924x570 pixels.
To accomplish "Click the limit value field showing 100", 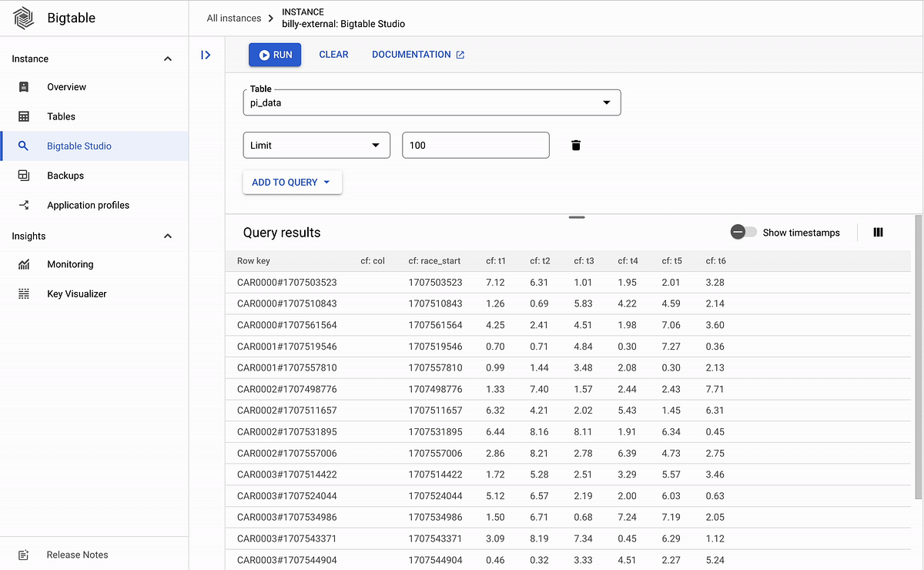I will pos(475,145).
